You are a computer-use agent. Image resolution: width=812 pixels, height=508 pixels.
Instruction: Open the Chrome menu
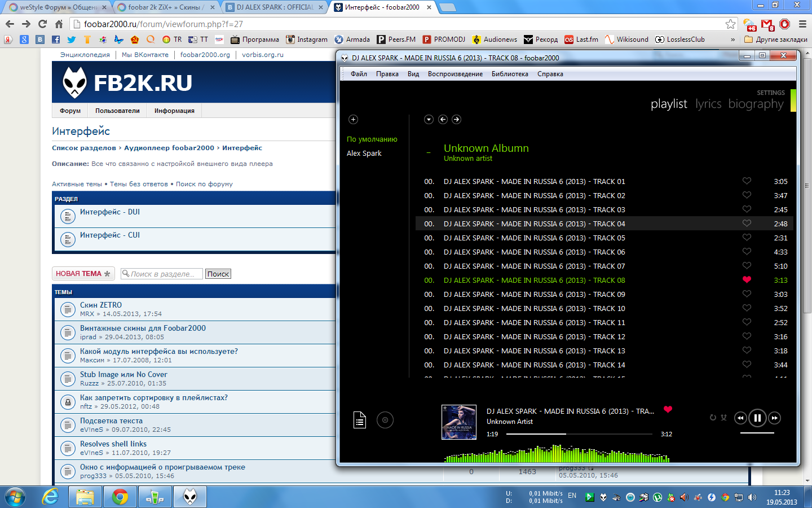(802, 24)
